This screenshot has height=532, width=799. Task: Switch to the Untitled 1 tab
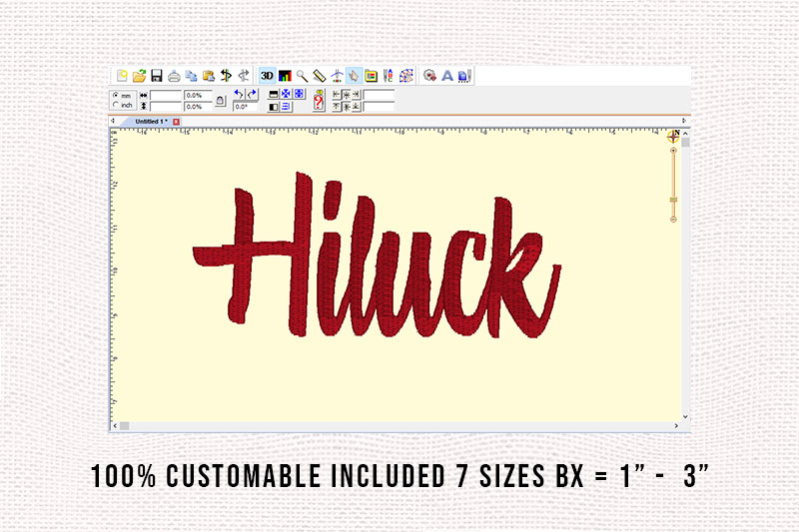click(x=151, y=122)
